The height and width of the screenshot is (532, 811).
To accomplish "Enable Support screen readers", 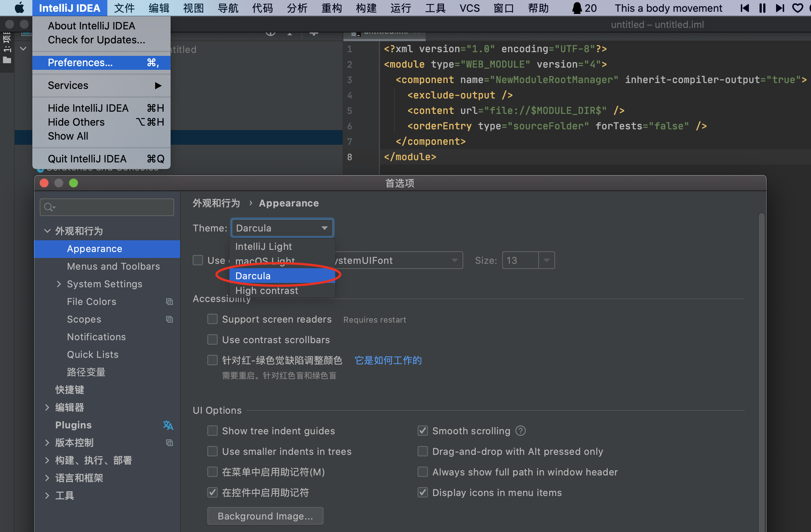I will pyautogui.click(x=212, y=319).
